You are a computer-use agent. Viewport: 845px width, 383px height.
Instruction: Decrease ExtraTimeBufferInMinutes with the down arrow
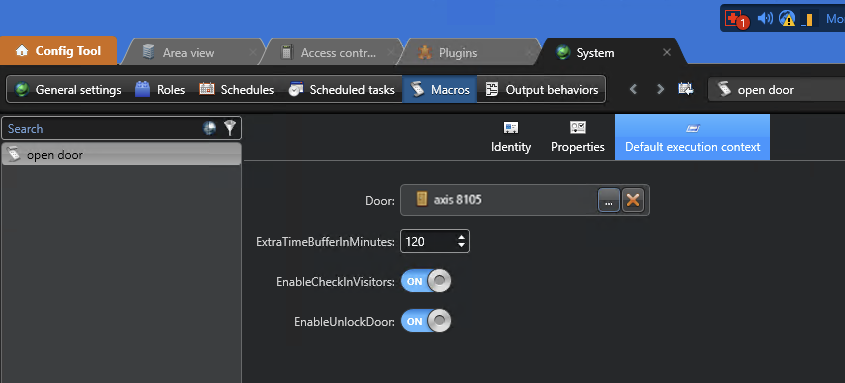pos(461,246)
